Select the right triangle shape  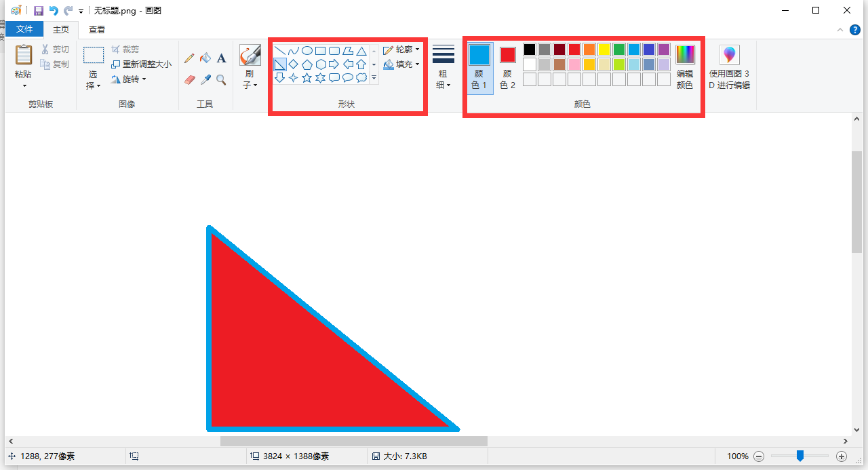tap(279, 64)
